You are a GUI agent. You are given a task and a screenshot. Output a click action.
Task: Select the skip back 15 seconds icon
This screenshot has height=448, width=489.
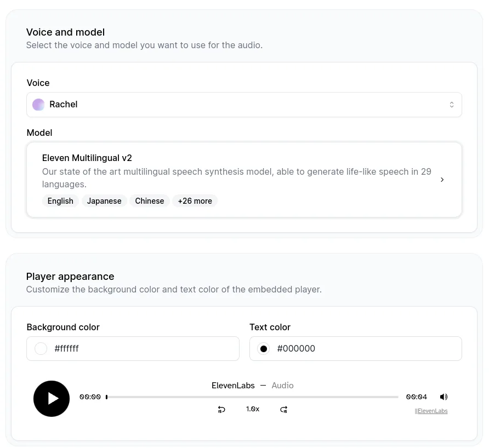(x=221, y=409)
